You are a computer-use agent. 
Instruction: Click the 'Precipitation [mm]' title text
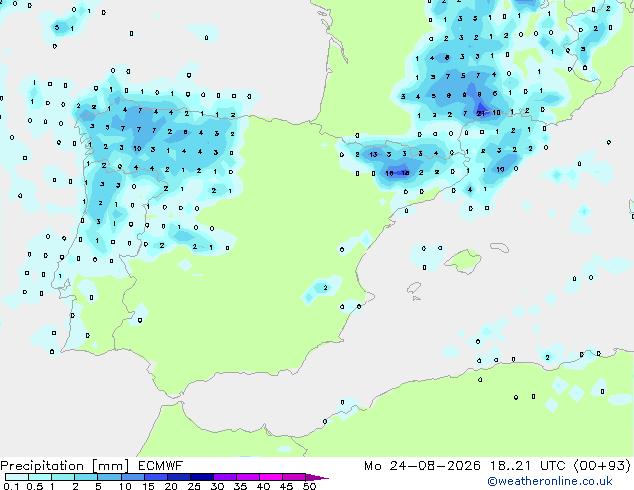(65, 466)
